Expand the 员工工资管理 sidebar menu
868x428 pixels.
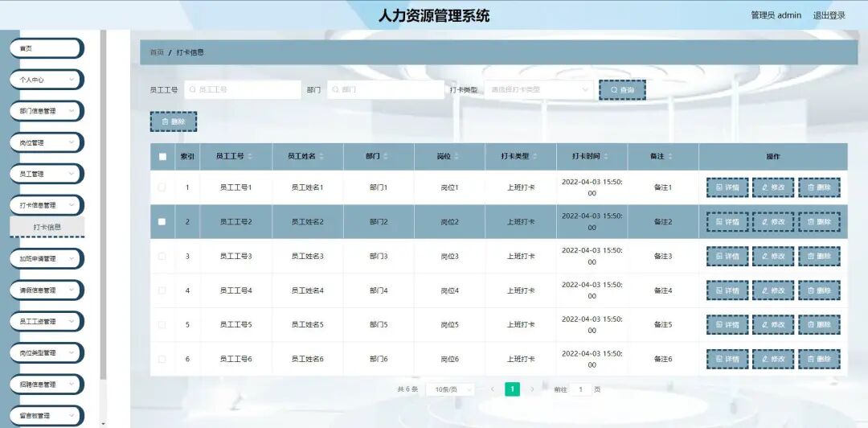(47, 321)
